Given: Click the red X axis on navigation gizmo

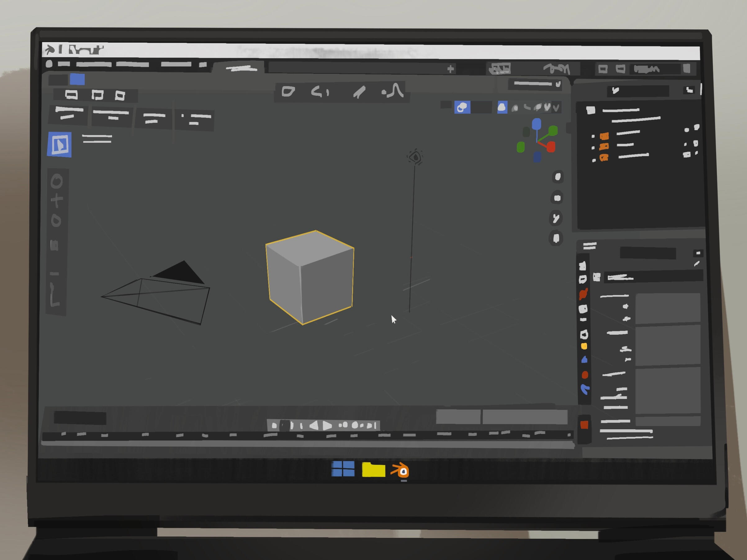Looking at the screenshot, I should pyautogui.click(x=551, y=147).
